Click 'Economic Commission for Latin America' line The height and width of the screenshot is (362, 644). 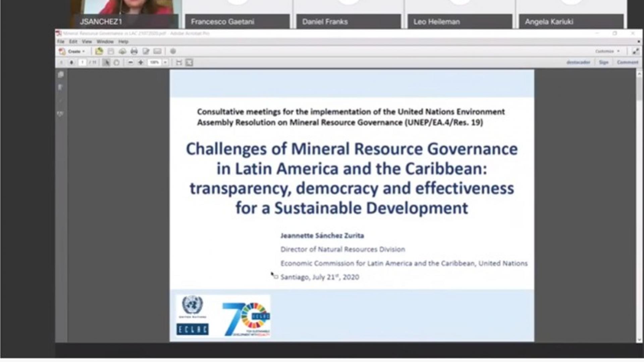pos(404,263)
